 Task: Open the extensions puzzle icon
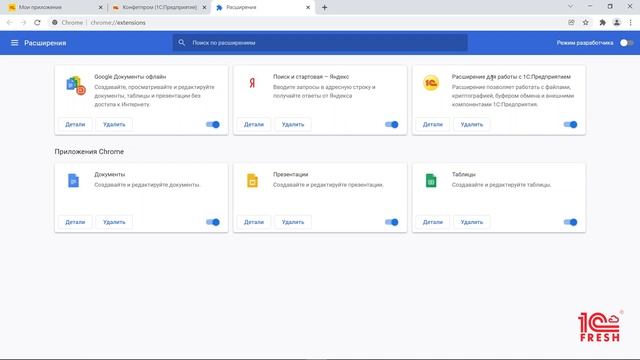point(602,22)
